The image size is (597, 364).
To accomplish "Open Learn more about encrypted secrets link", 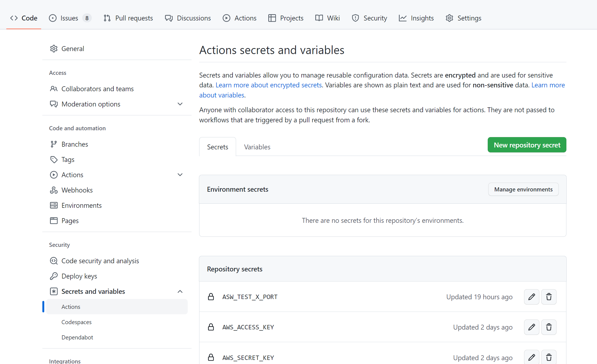I will click(269, 85).
